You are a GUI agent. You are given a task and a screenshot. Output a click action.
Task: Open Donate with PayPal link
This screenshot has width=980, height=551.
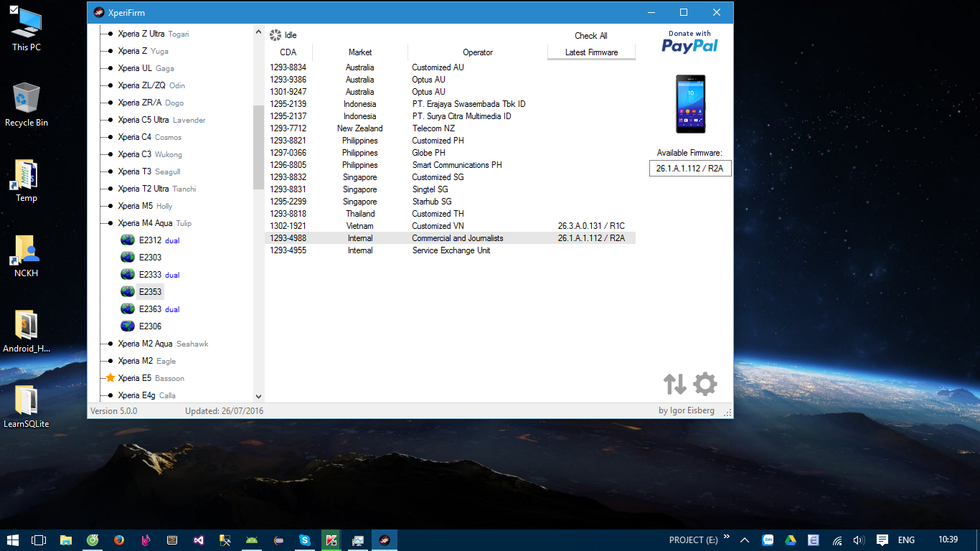(689, 42)
